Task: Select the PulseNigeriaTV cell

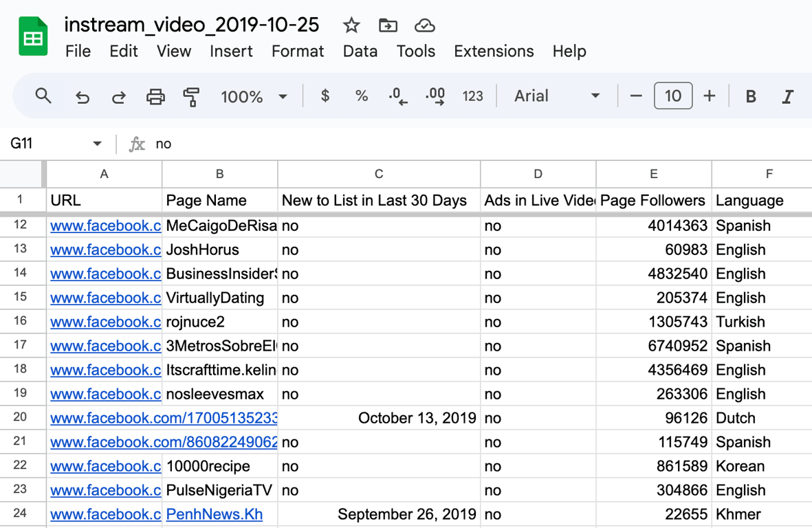Action: pos(219,490)
